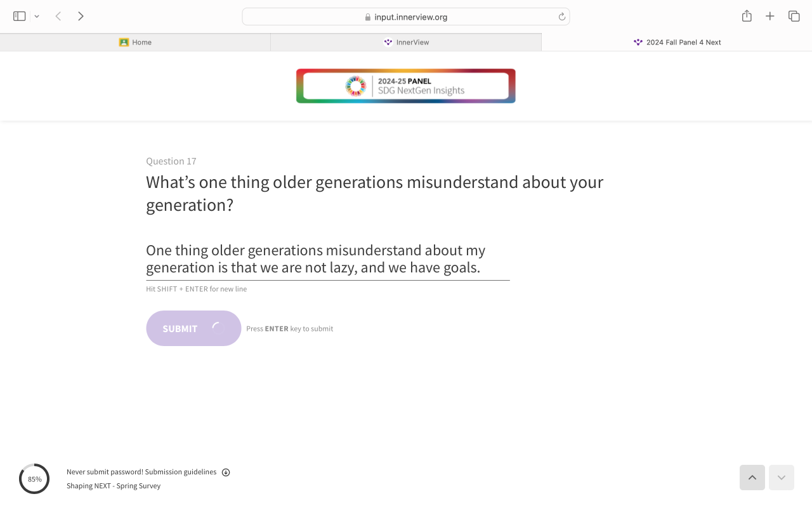Switch to the Home tab
This screenshot has width=812, height=508.
[135, 43]
